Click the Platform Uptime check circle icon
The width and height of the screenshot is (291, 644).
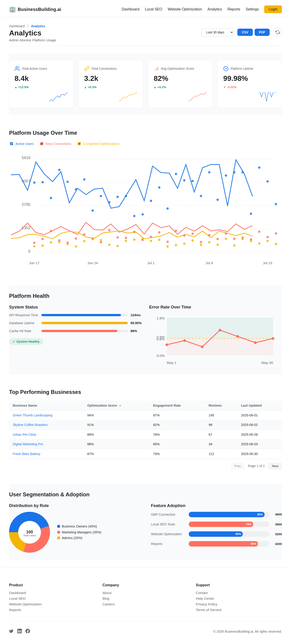pyautogui.click(x=226, y=69)
